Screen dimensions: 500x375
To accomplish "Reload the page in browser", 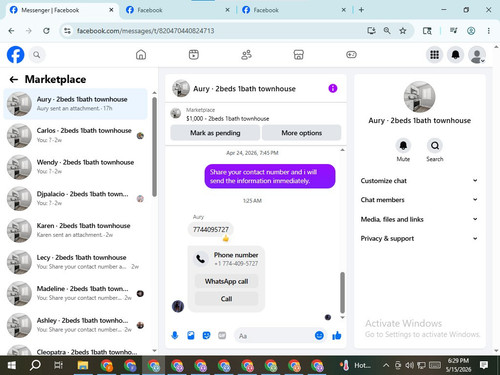I will (x=46, y=31).
